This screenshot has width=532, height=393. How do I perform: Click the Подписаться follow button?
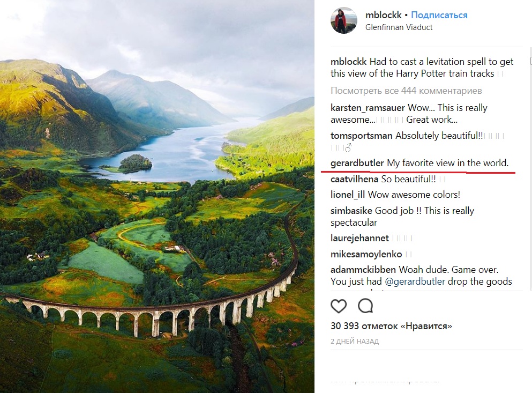[439, 15]
